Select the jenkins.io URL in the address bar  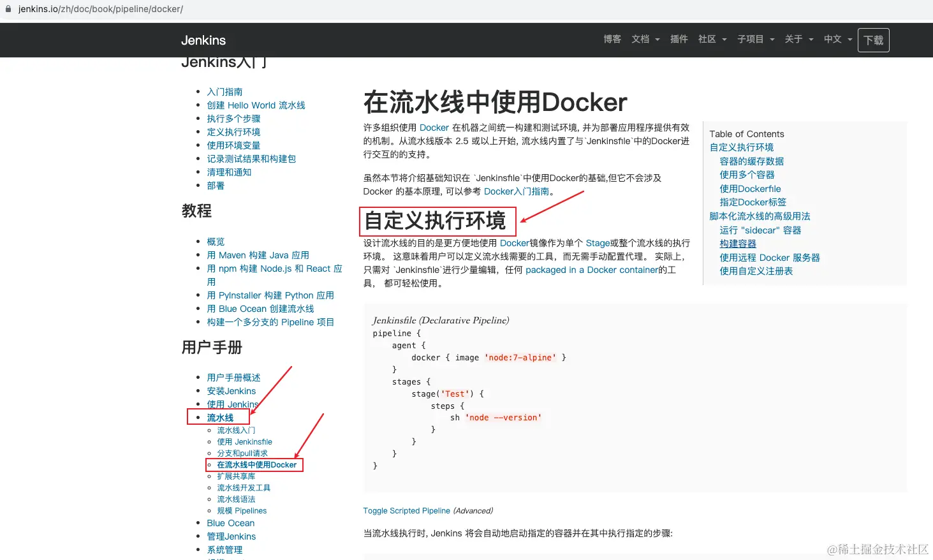click(101, 9)
